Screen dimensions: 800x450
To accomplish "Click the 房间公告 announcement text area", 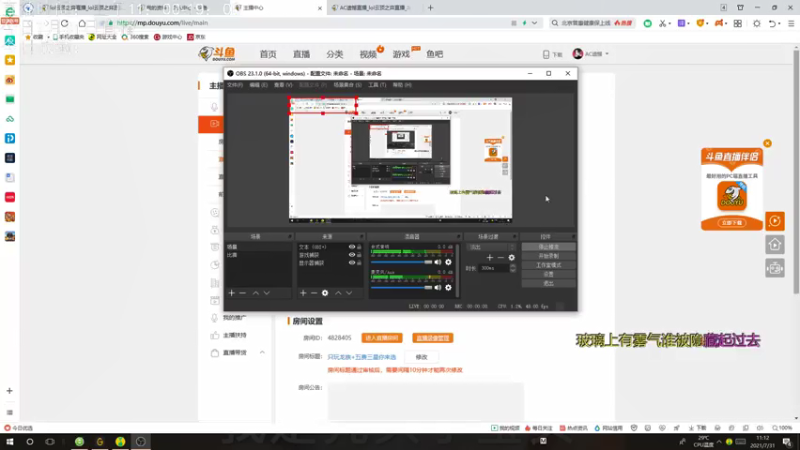I will (426, 401).
